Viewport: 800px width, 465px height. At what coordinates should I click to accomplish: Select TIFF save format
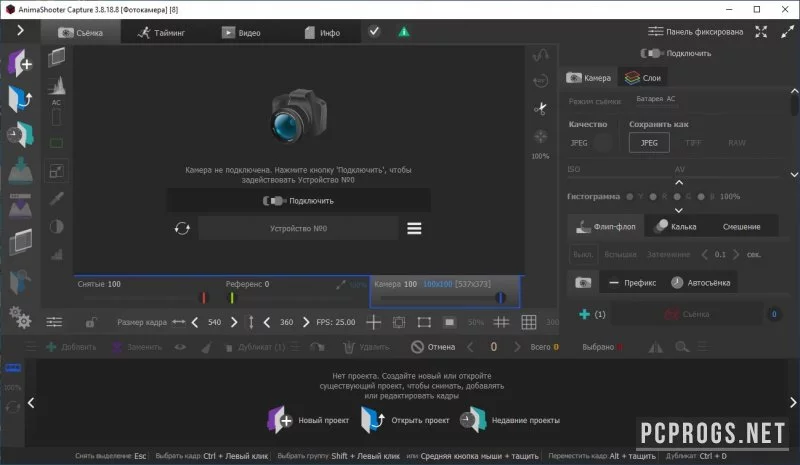pos(693,143)
